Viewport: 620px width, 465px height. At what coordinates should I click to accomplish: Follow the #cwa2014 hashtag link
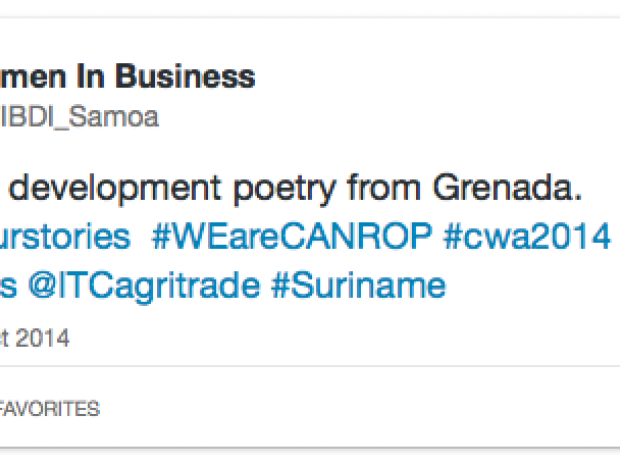click(x=527, y=236)
